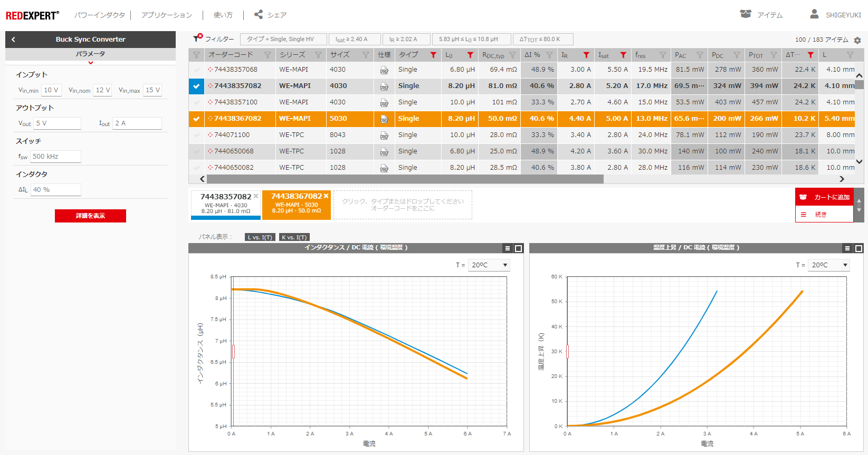Screen dimensions: 868x455
Task: Click the red show-details button
Action: (90, 216)
